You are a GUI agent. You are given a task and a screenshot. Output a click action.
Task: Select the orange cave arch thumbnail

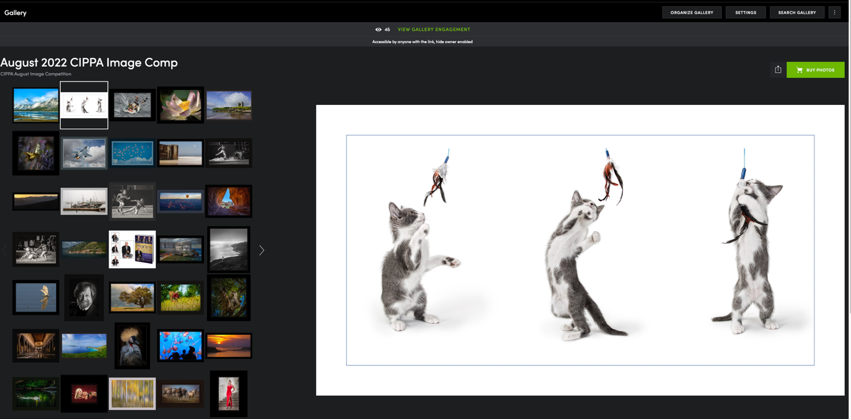click(228, 201)
